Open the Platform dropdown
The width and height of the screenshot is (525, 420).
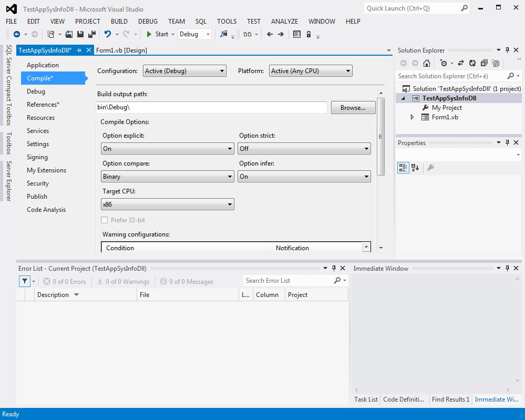pyautogui.click(x=311, y=71)
